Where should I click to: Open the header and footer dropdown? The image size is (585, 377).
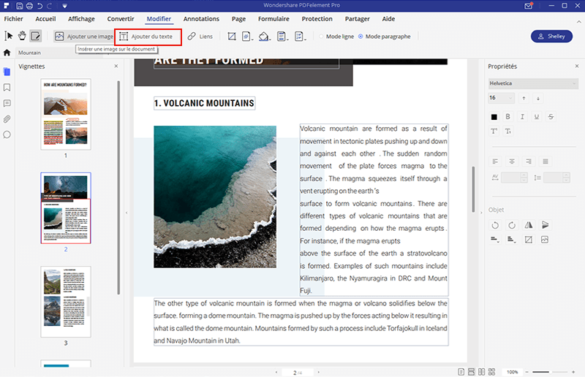pyautogui.click(x=282, y=36)
